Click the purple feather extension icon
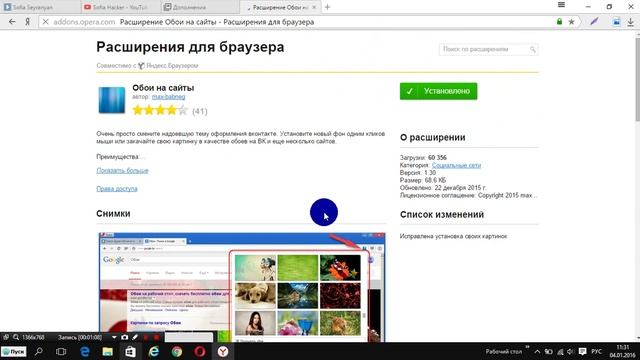The width and height of the screenshot is (640, 360). 594,22
